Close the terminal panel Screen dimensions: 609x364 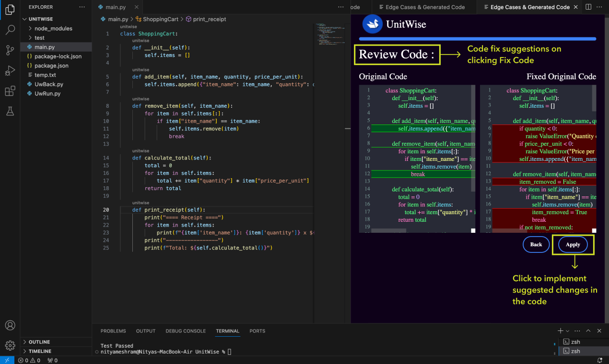[599, 331]
